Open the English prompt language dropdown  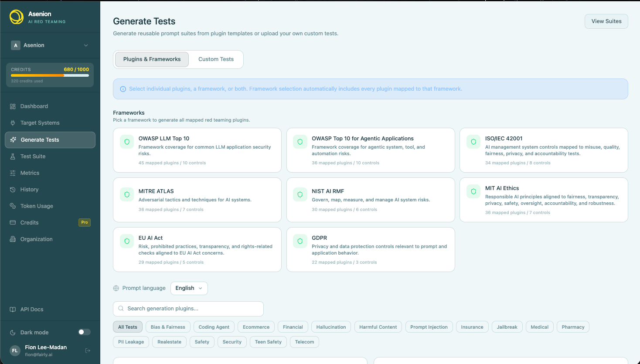[189, 288]
